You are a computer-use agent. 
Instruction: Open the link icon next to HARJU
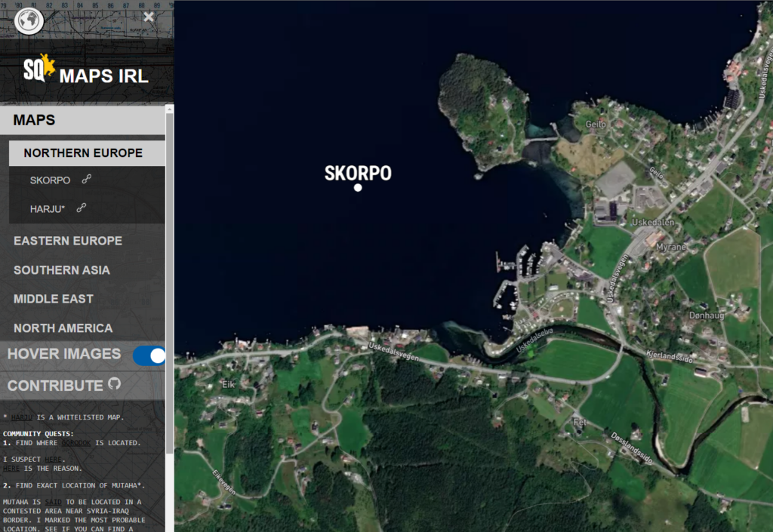[82, 208]
